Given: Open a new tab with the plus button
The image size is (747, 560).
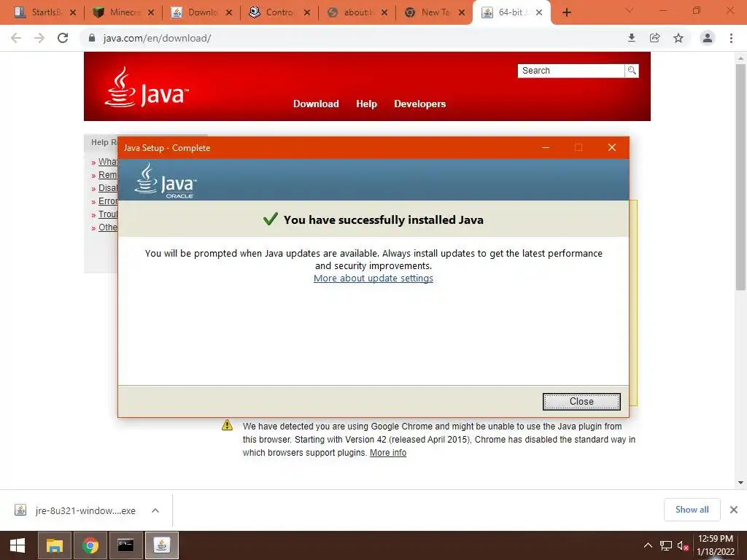Looking at the screenshot, I should [x=566, y=13].
